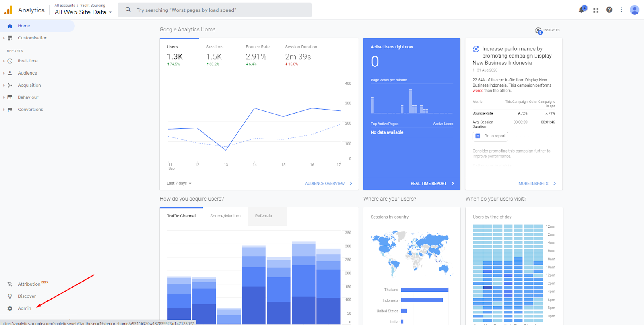Open the Google apps grid icon
644x325 pixels.
596,10
